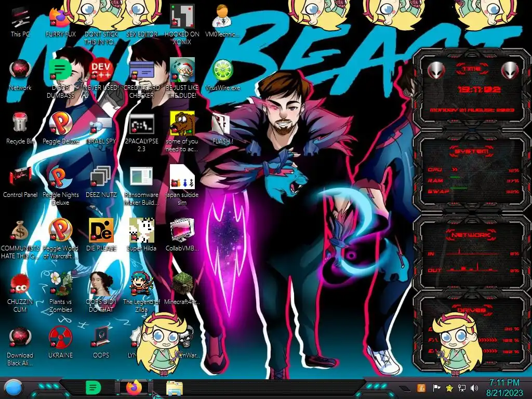Open the Action Center flag icon
532x399 pixels.
pyautogui.click(x=436, y=388)
